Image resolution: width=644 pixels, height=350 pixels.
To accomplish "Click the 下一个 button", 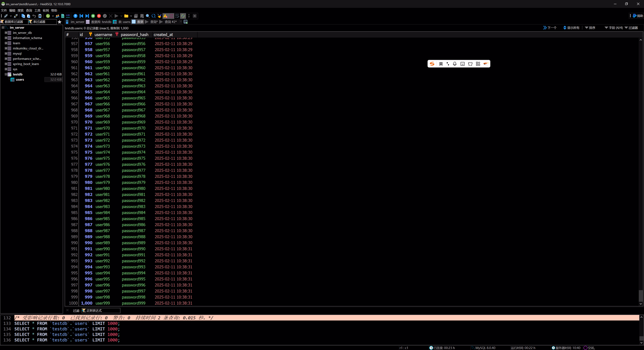I will pyautogui.click(x=550, y=28).
